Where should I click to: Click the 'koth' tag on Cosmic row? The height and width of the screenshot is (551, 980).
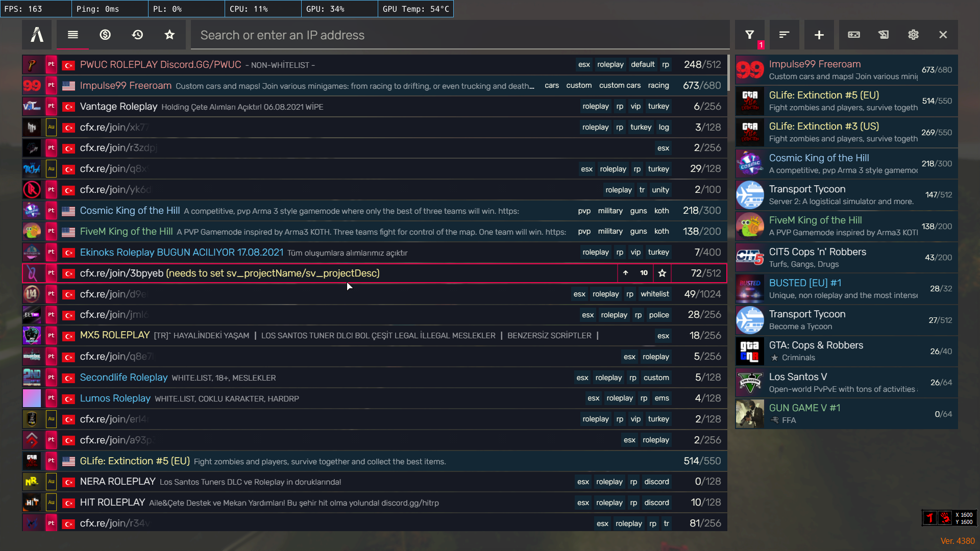661,211
